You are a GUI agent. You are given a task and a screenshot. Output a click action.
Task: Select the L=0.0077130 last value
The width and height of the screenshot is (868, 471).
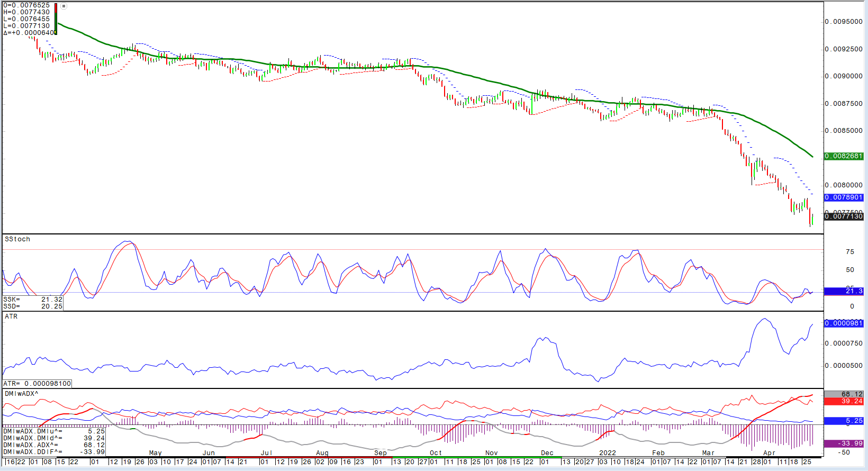pyautogui.click(x=26, y=26)
